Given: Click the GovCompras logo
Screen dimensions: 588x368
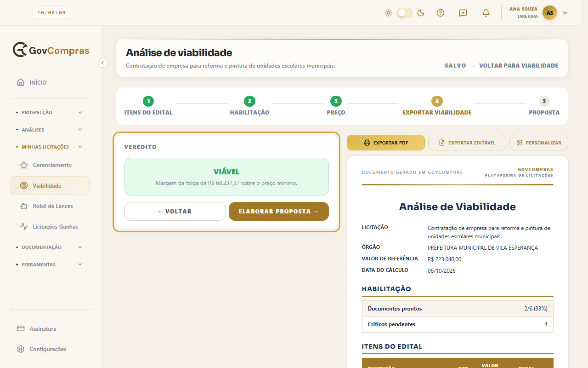Looking at the screenshot, I should [51, 50].
